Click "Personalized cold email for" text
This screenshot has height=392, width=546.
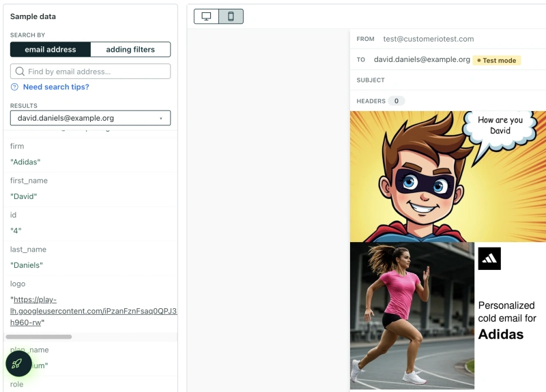(x=506, y=312)
